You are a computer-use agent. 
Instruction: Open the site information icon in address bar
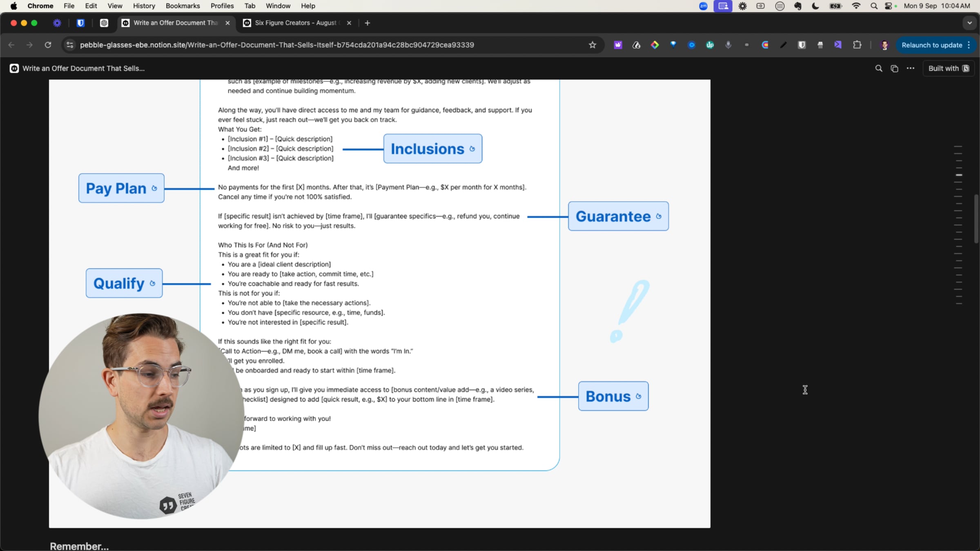click(x=70, y=45)
